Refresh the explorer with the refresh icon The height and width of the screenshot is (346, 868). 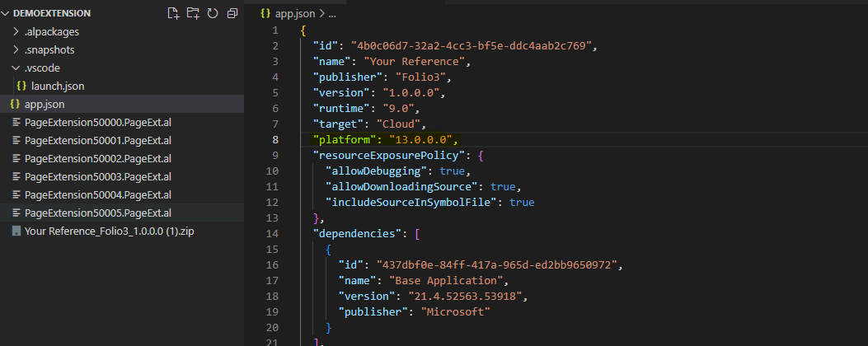(x=213, y=13)
